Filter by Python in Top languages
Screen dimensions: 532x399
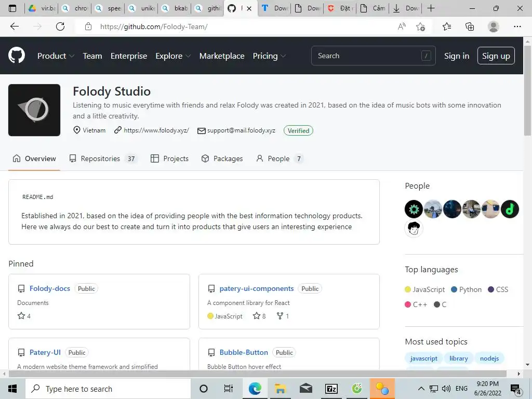pos(467,289)
